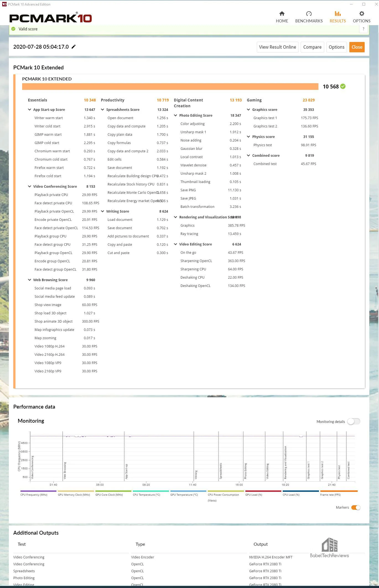Click the Save PNG 11.130 s value
This screenshot has height=588, width=379.
tap(235, 190)
